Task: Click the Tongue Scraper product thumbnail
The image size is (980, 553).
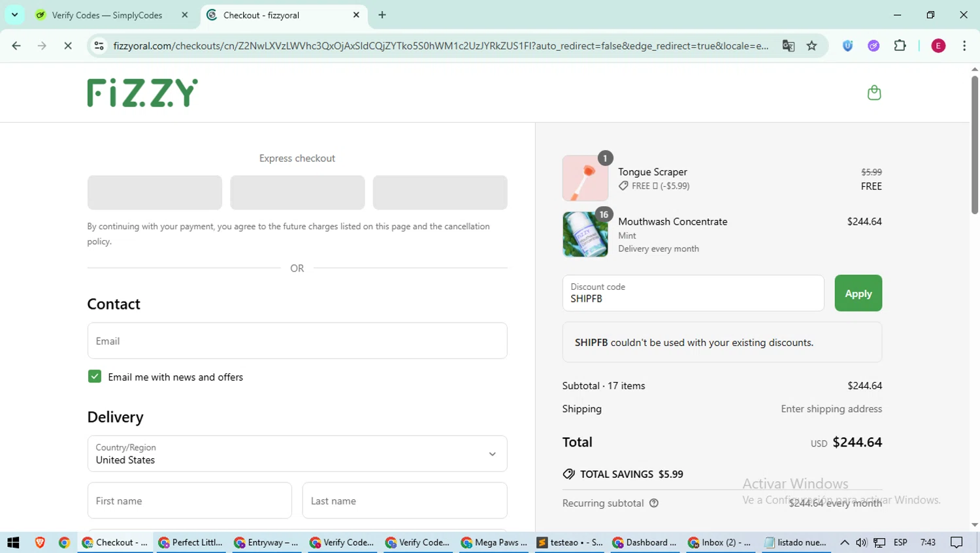Action: [x=585, y=178]
